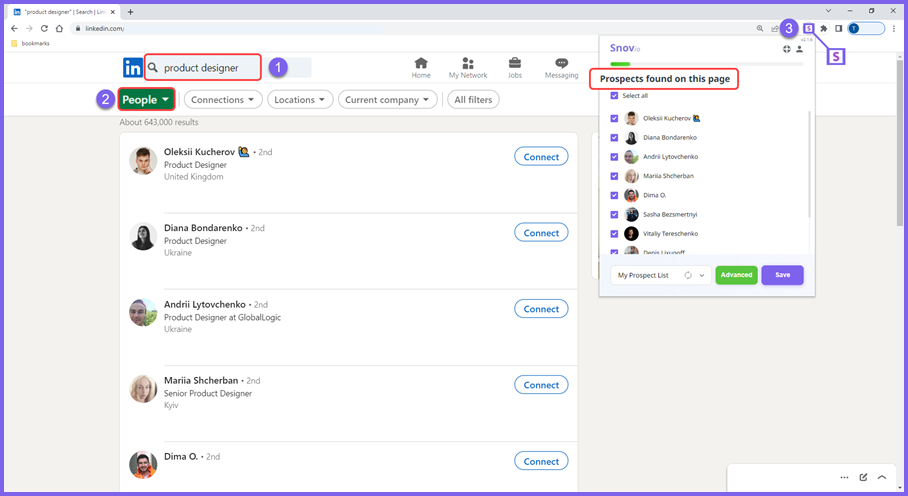
Task: Open Mariia Shcherban's profile name link
Action: [201, 380]
